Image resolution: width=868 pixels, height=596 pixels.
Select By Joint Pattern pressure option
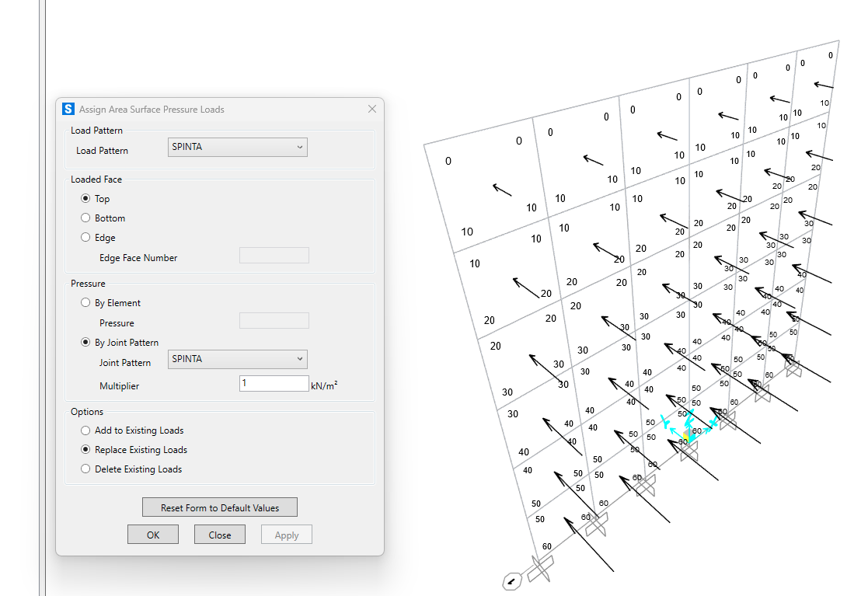pyautogui.click(x=86, y=343)
